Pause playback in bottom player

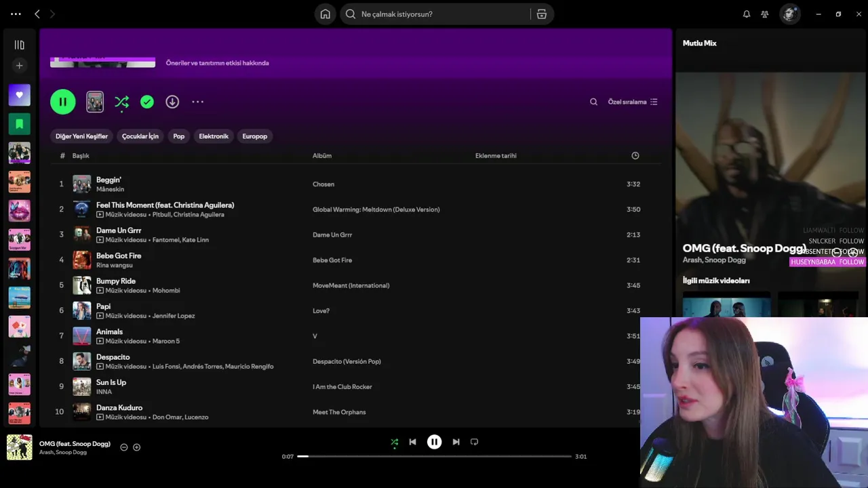tap(434, 442)
